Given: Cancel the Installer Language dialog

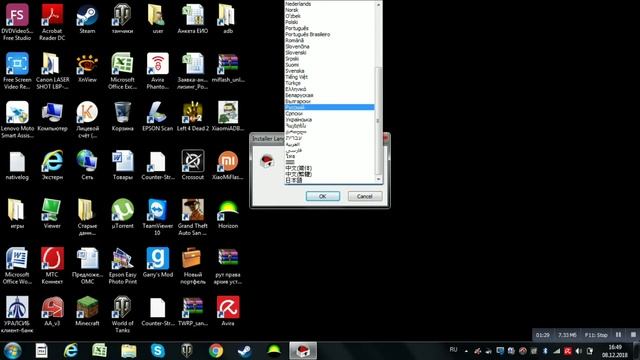Looking at the screenshot, I should pyautogui.click(x=364, y=196).
